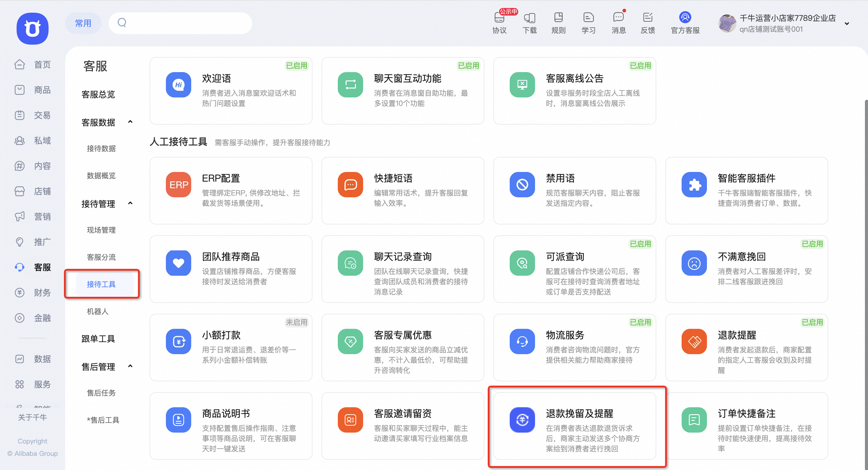Viewport: 868px width, 470px height.
Task: Select the 客服总览 menu item
Action: coord(98,95)
